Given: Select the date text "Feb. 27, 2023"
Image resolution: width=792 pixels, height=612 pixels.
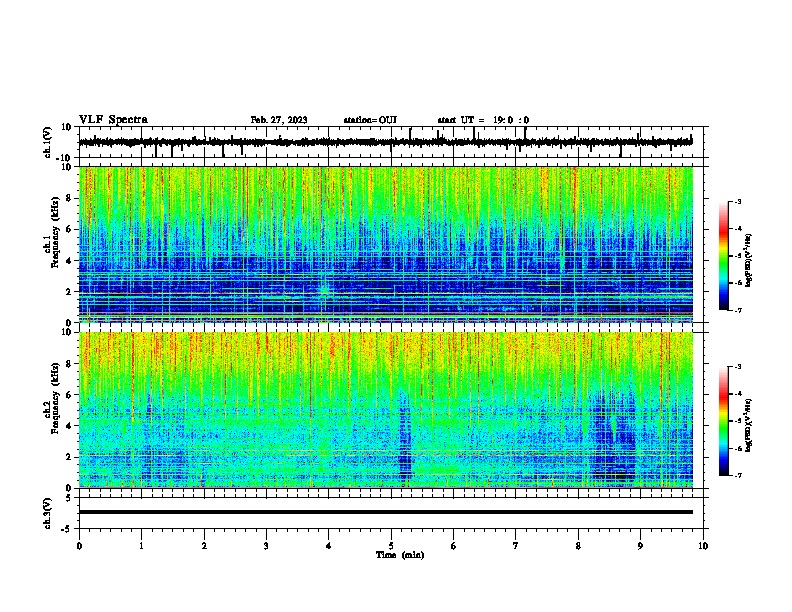Looking at the screenshot, I should [279, 120].
